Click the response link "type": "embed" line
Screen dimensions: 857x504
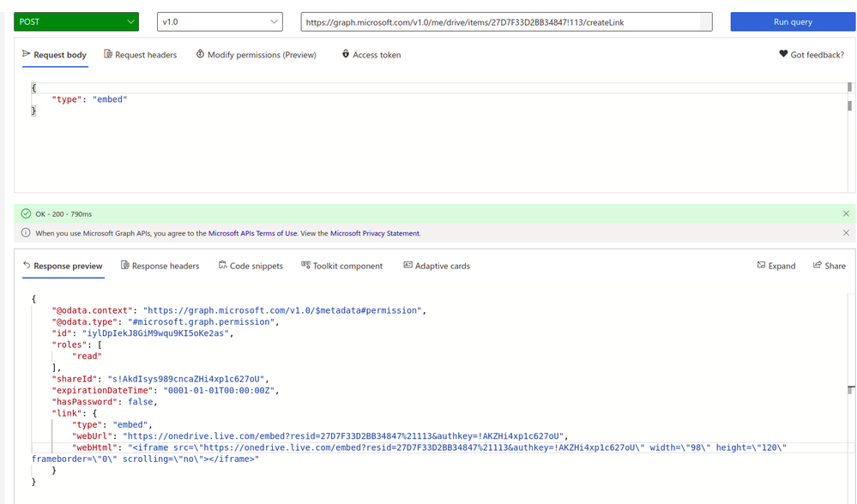[x=112, y=425]
